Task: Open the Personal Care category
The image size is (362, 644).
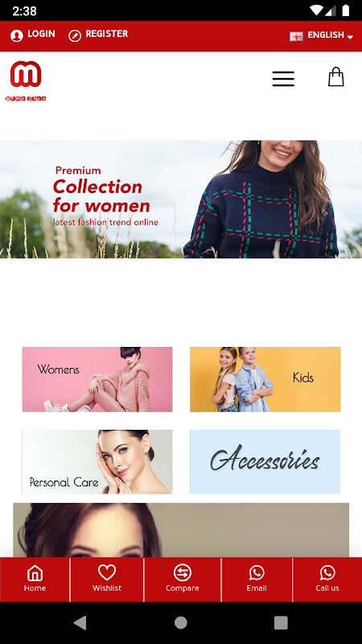Action: [97, 461]
